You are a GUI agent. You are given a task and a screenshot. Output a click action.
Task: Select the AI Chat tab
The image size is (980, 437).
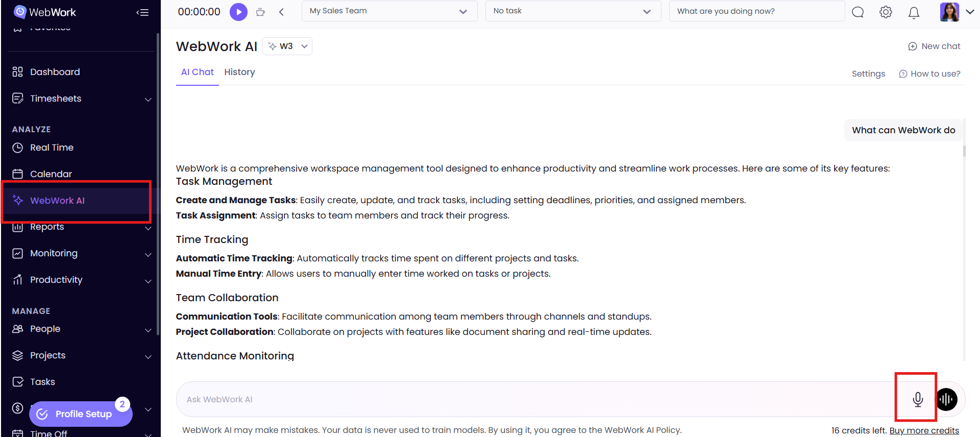click(197, 72)
